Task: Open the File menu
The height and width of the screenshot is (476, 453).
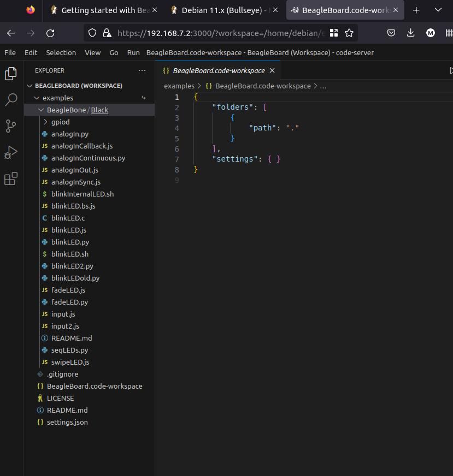Action: pyautogui.click(x=10, y=53)
